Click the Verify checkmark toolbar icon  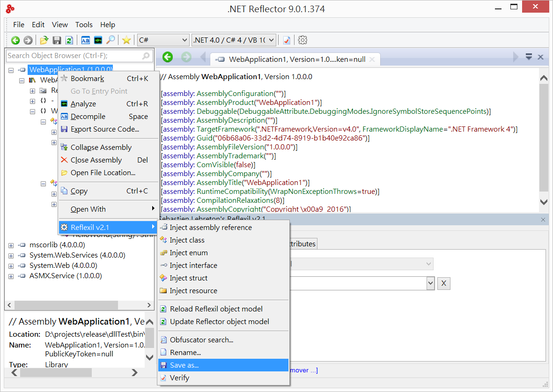(286, 40)
